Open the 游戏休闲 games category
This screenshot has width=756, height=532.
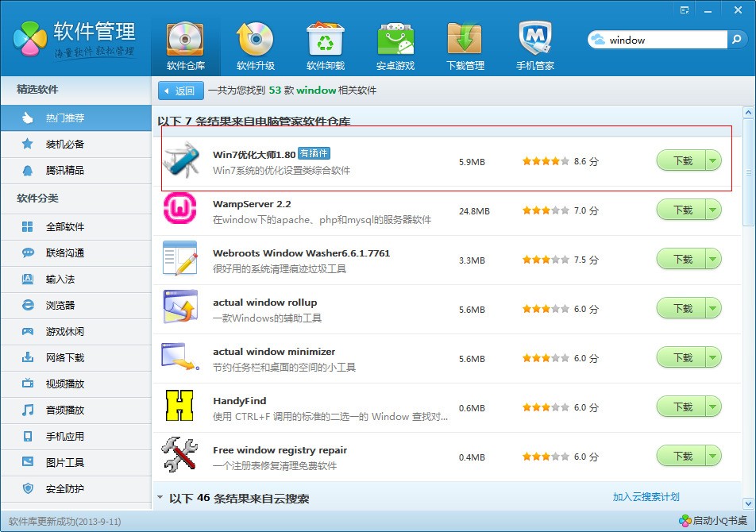pos(75,332)
